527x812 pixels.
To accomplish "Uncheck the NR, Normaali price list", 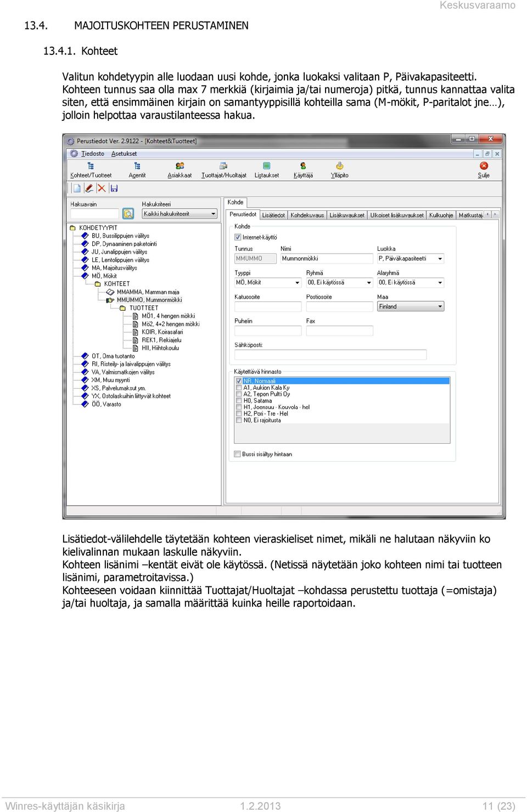I will pos(239,381).
